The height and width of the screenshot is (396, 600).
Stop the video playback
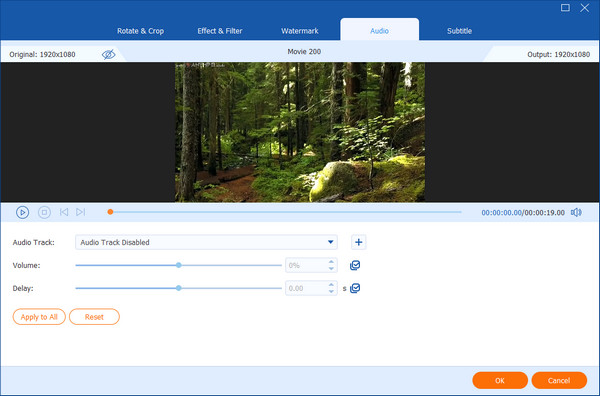click(x=44, y=212)
